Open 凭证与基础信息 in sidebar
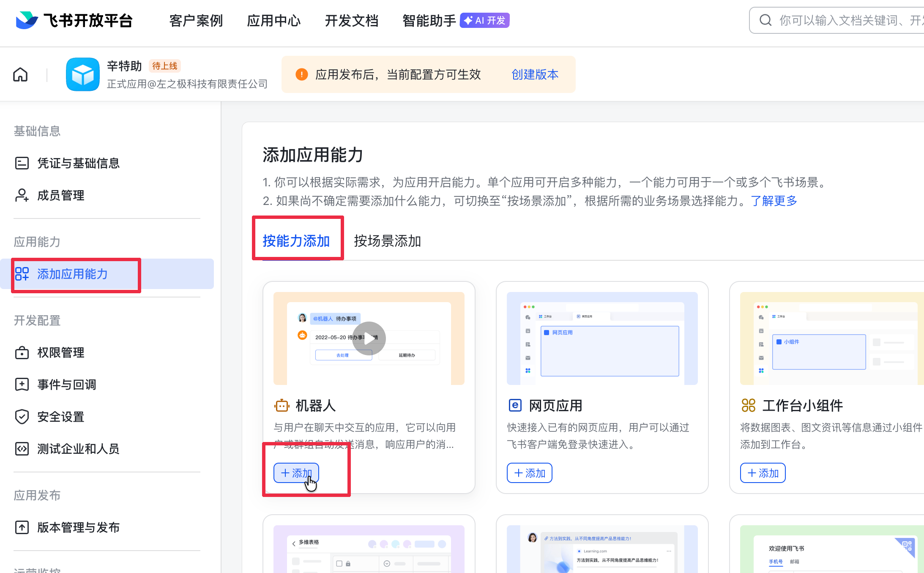The image size is (924, 573). coord(78,163)
